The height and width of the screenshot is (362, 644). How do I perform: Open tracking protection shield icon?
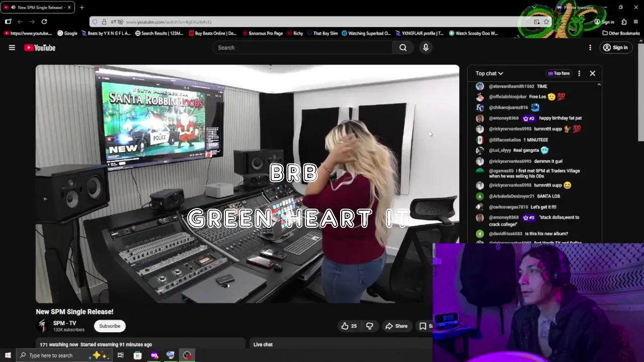[94, 22]
